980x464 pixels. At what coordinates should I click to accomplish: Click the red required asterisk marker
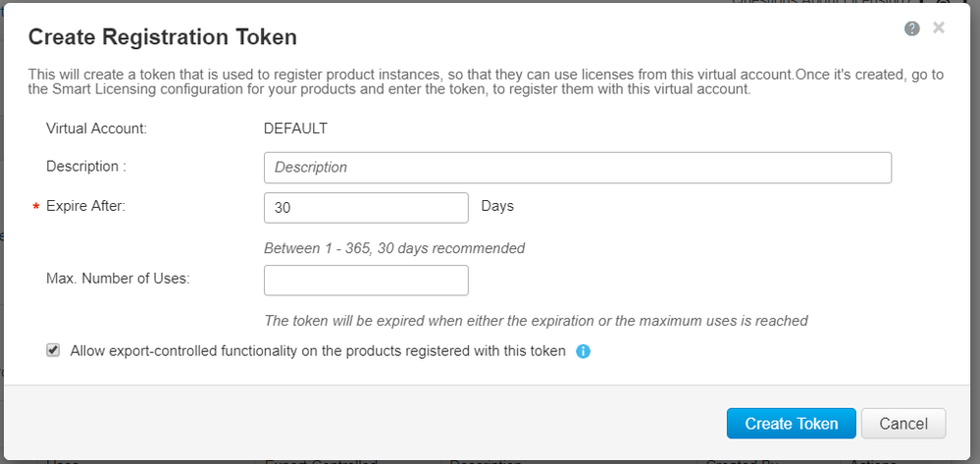tap(35, 207)
